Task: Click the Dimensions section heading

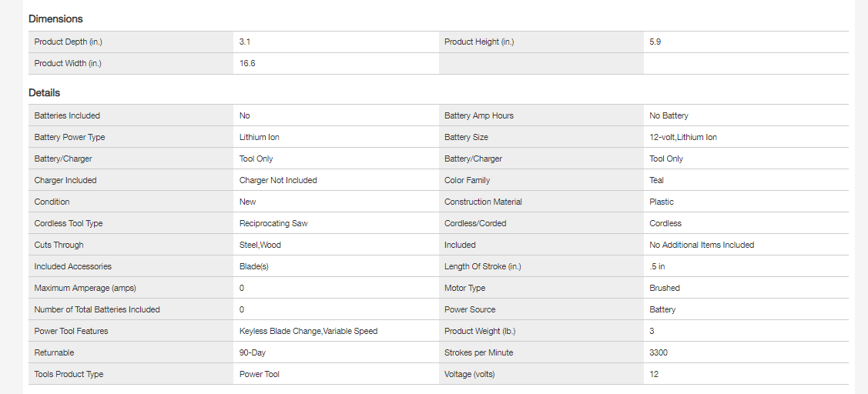Action: point(55,18)
